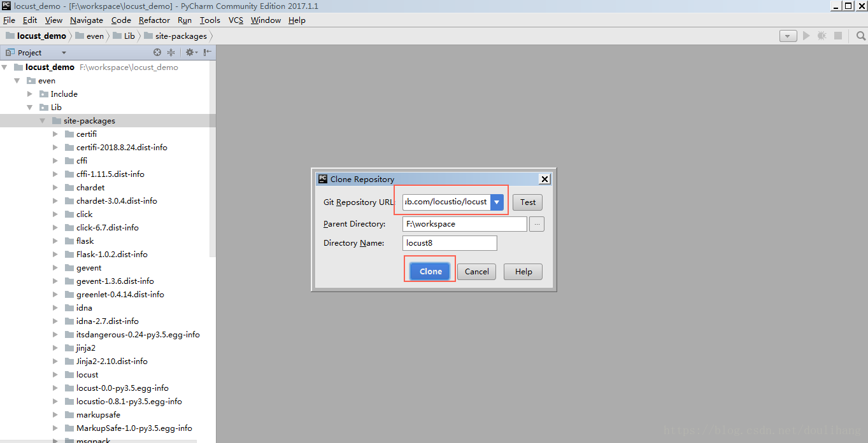Viewport: 868px width, 443px height.
Task: Open Git Repository URL dropdown arrow
Action: coord(497,202)
